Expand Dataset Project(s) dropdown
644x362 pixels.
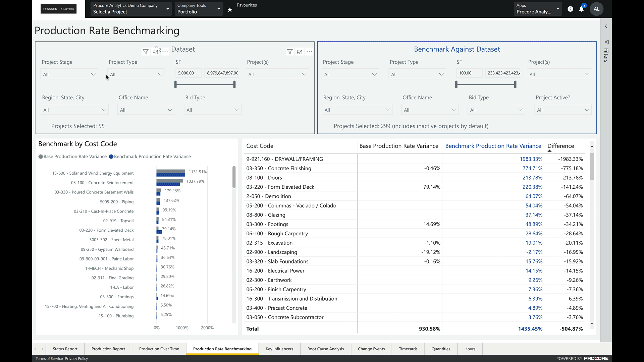tap(277, 74)
